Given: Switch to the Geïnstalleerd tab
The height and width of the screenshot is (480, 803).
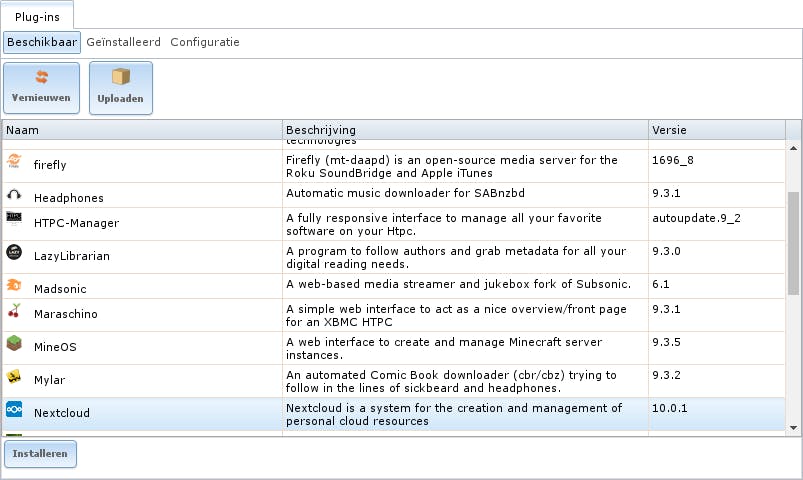Looking at the screenshot, I should coord(125,43).
